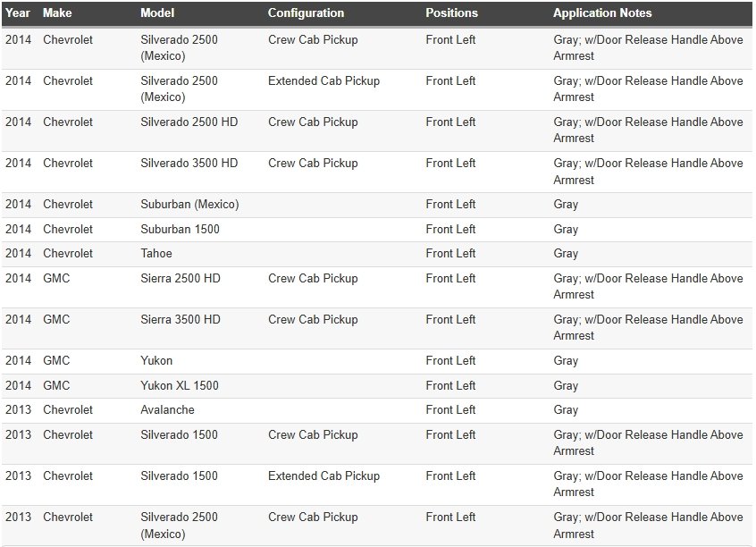Image resolution: width=756 pixels, height=547 pixels.
Task: Select the Silverado 2500 HD model cell
Action: 189,122
